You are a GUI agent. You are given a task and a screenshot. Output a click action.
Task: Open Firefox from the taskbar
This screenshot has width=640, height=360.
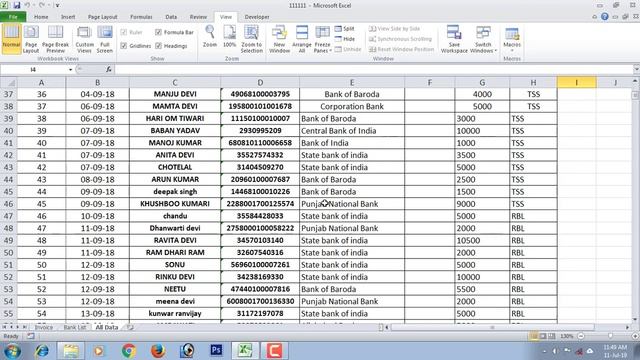158,350
